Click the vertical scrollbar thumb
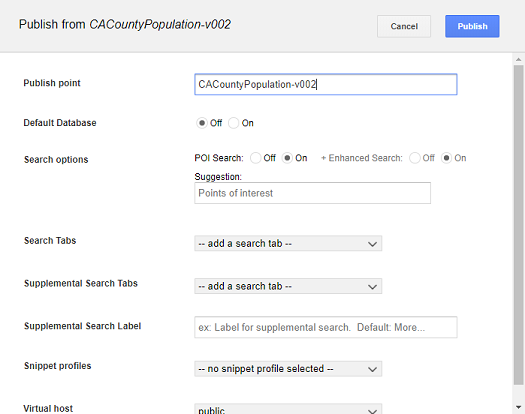 pyautogui.click(x=519, y=225)
